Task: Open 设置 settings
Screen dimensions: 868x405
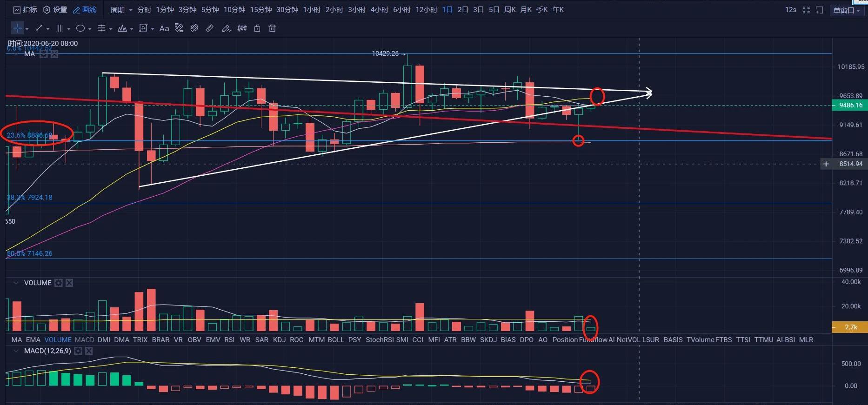Action: (x=55, y=10)
